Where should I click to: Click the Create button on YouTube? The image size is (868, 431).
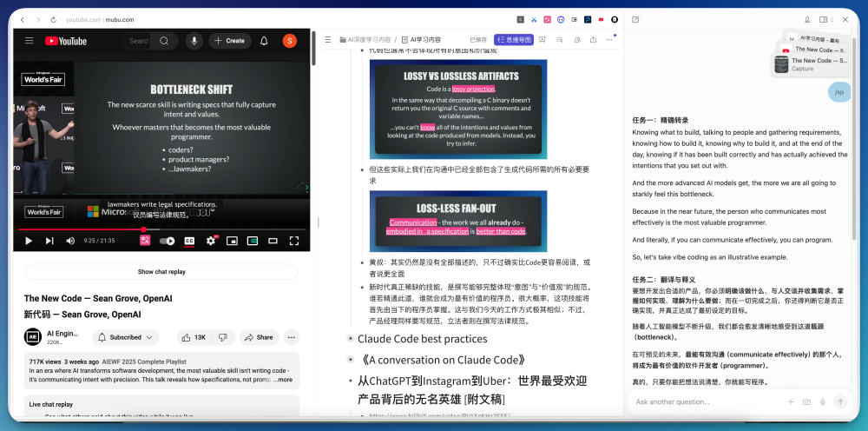click(x=230, y=41)
